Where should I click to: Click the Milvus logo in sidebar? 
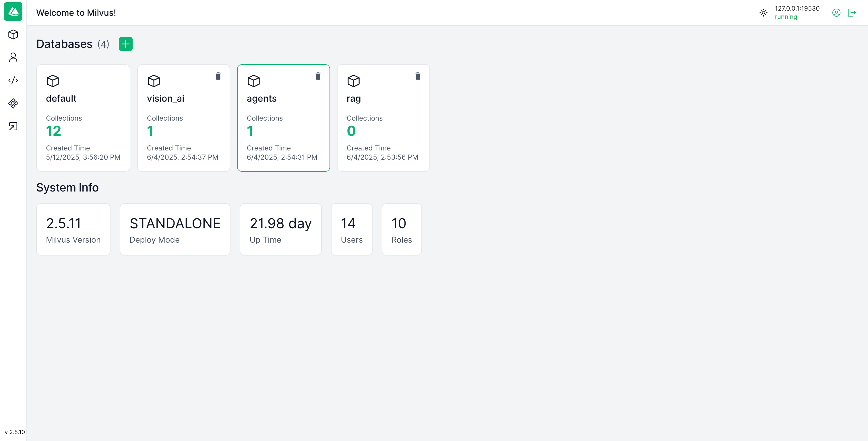(x=13, y=12)
